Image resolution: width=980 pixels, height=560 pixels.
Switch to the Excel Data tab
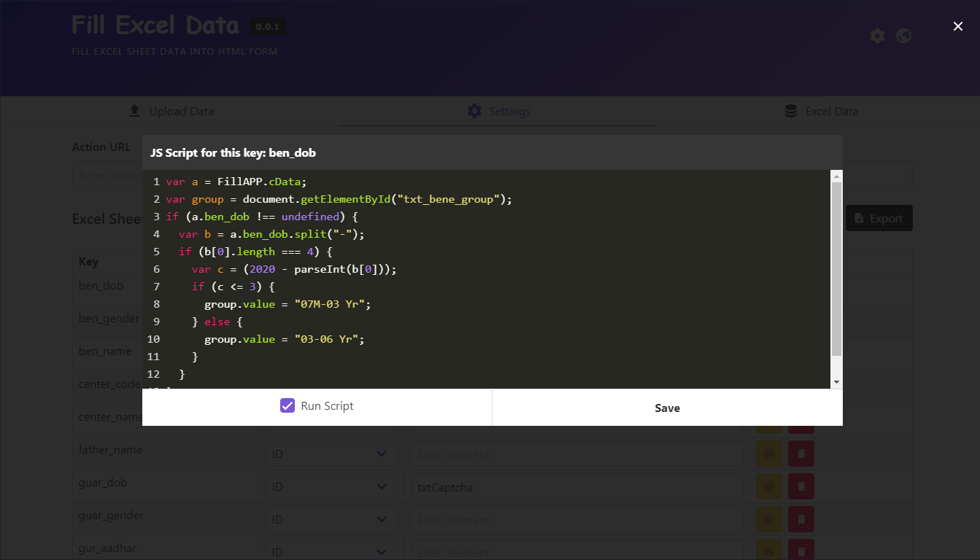pyautogui.click(x=820, y=112)
